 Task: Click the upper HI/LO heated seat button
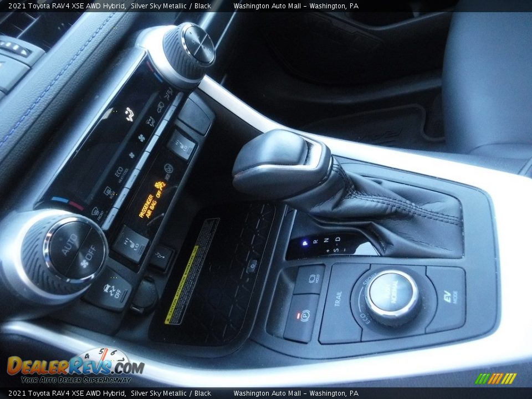[182, 145]
